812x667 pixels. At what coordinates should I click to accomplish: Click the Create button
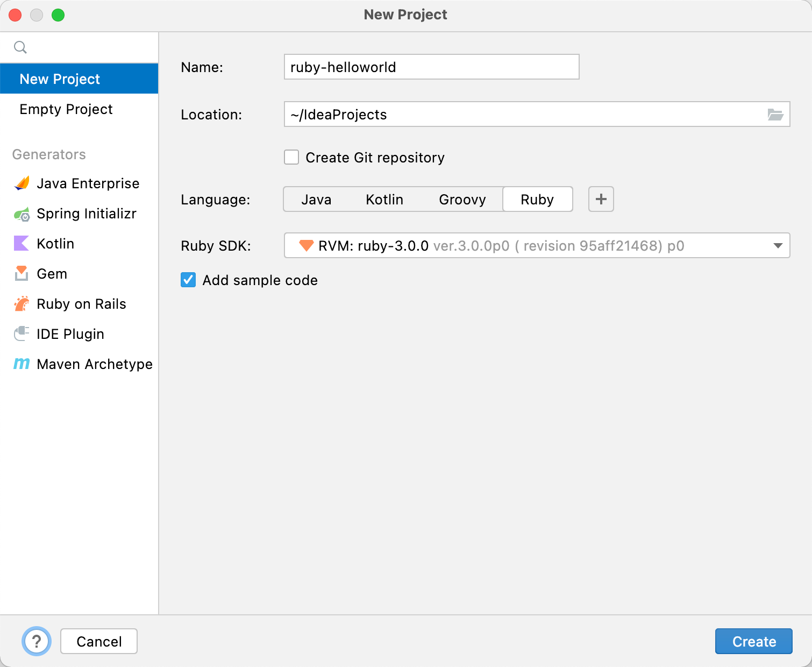coord(754,641)
